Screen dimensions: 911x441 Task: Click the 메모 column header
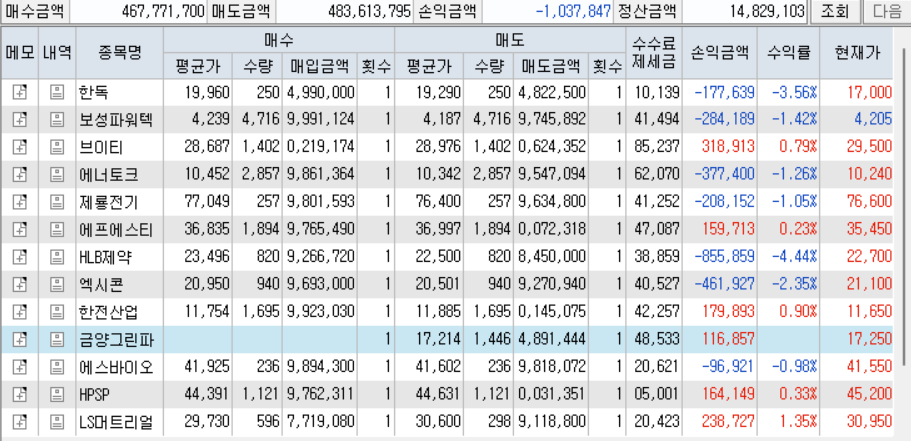tap(20, 53)
